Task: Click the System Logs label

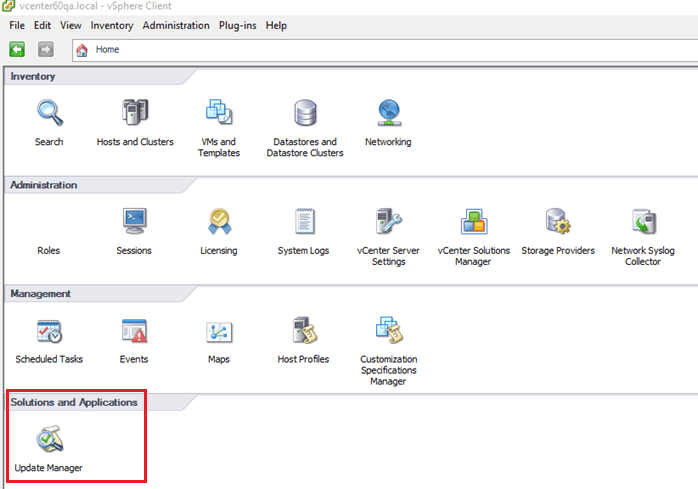Action: pyautogui.click(x=304, y=251)
